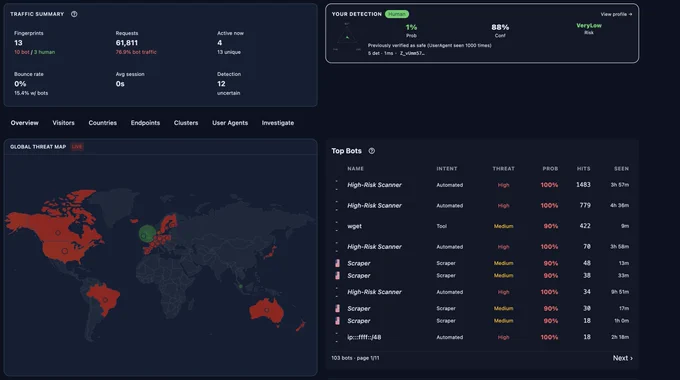The height and width of the screenshot is (380, 680).
Task: Open View profile link
Action: (x=616, y=14)
